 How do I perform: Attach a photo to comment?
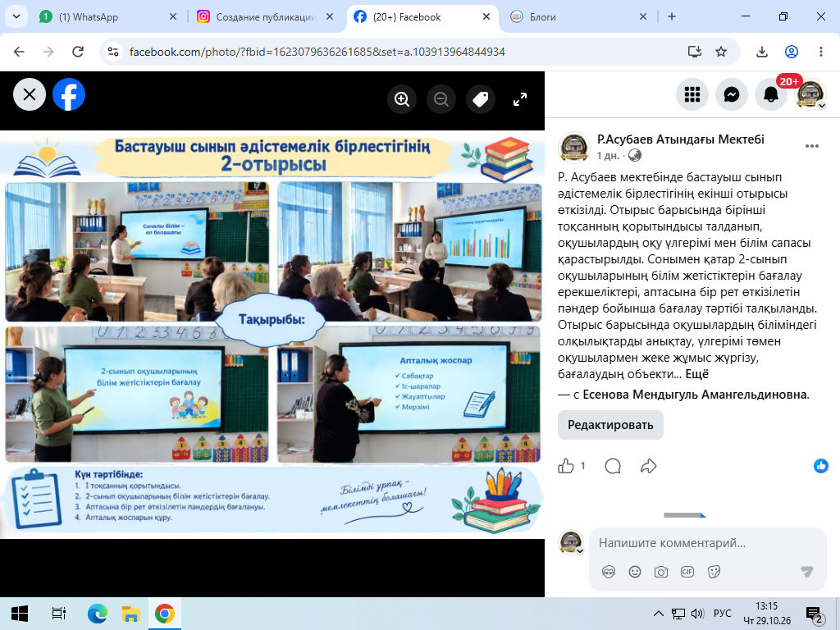click(x=661, y=572)
